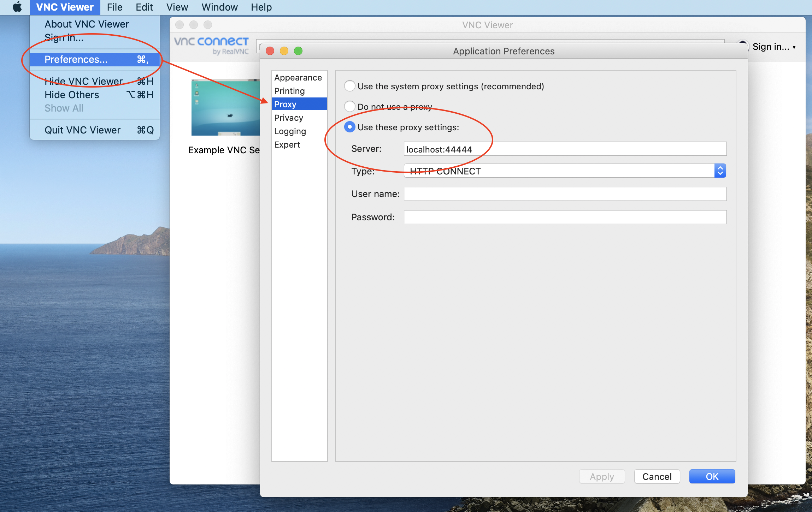The height and width of the screenshot is (512, 812).
Task: Select Expert in the preferences sidebar
Action: point(287,145)
